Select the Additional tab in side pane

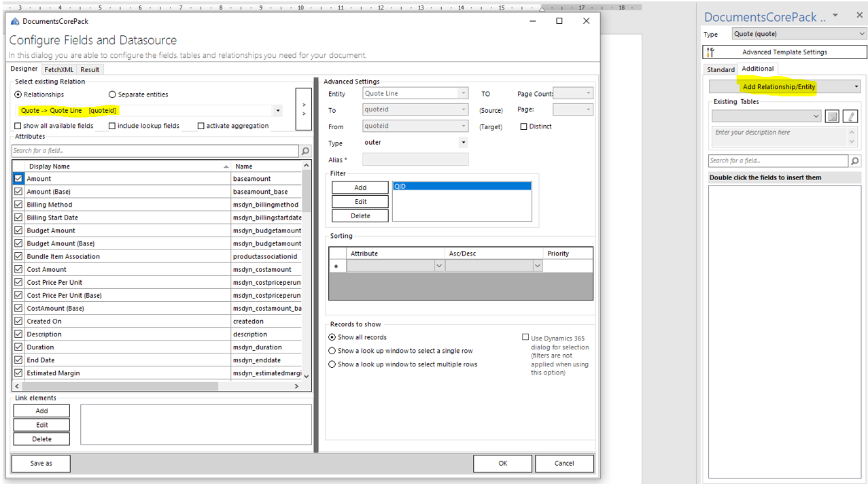(x=758, y=69)
